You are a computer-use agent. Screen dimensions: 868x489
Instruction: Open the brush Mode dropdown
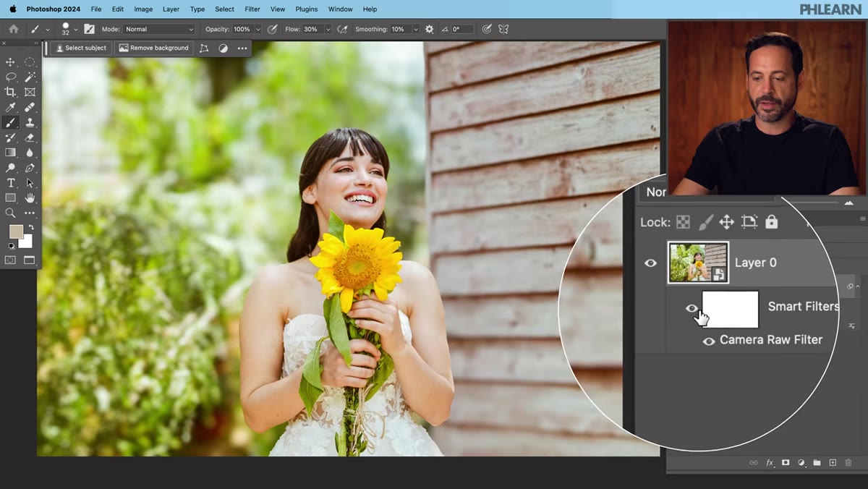coord(159,29)
